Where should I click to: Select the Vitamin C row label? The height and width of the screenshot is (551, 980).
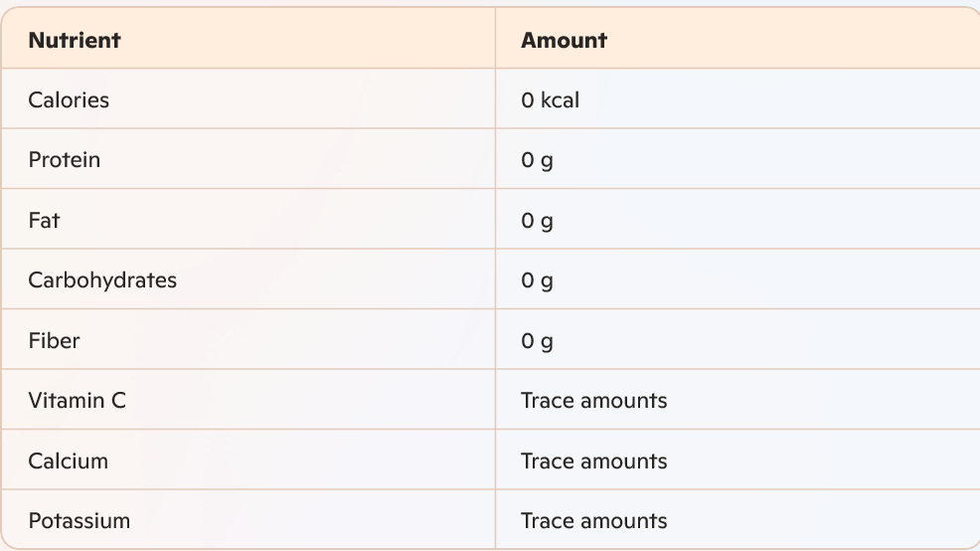tap(77, 401)
